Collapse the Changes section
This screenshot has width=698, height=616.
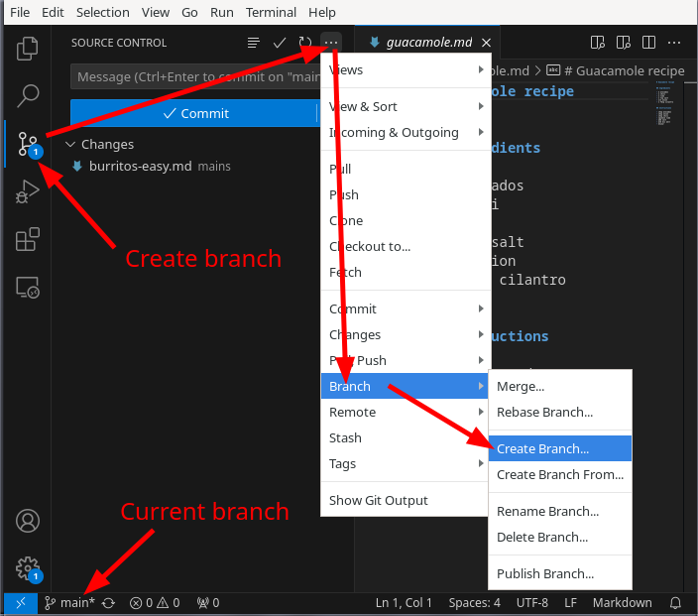(x=70, y=144)
